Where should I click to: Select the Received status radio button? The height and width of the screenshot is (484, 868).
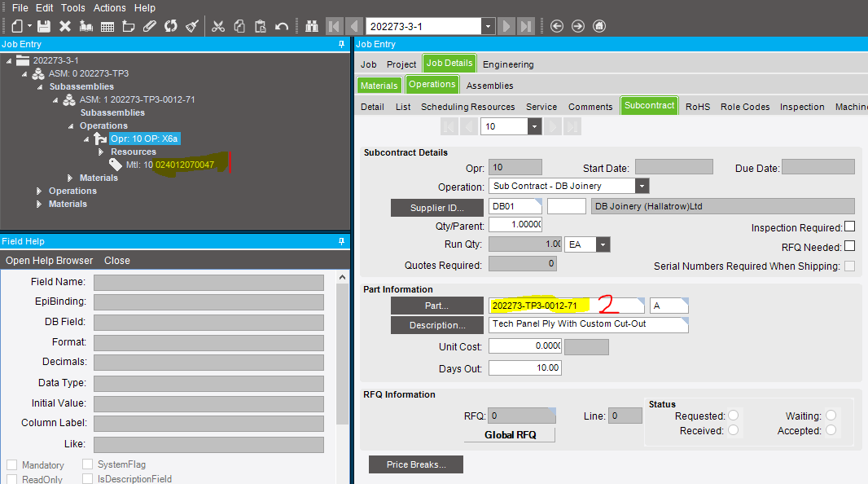point(734,430)
